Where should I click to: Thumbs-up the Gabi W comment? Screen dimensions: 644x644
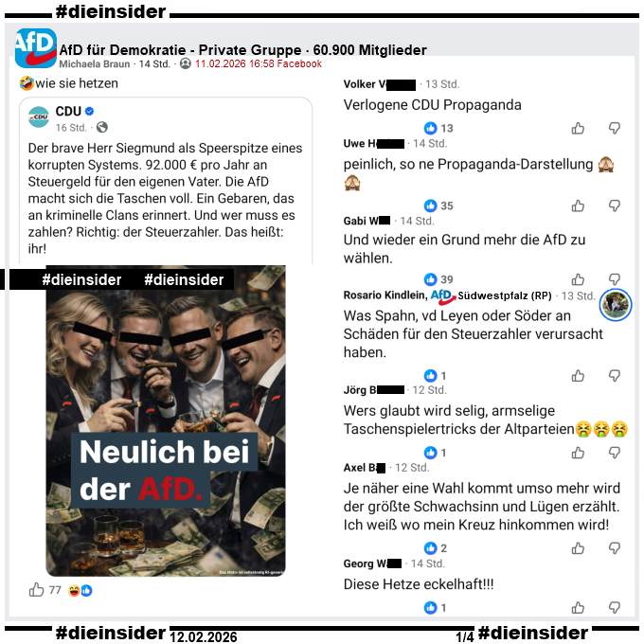coord(578,279)
